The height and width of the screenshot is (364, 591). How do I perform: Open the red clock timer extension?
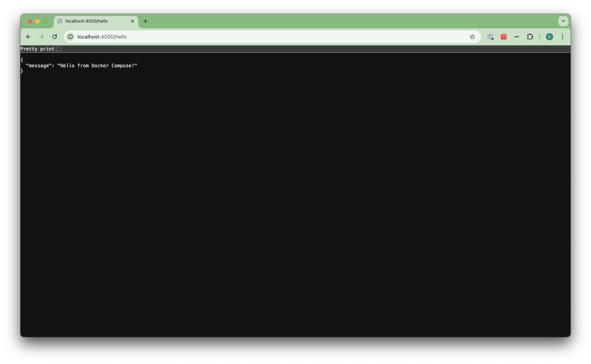[503, 37]
